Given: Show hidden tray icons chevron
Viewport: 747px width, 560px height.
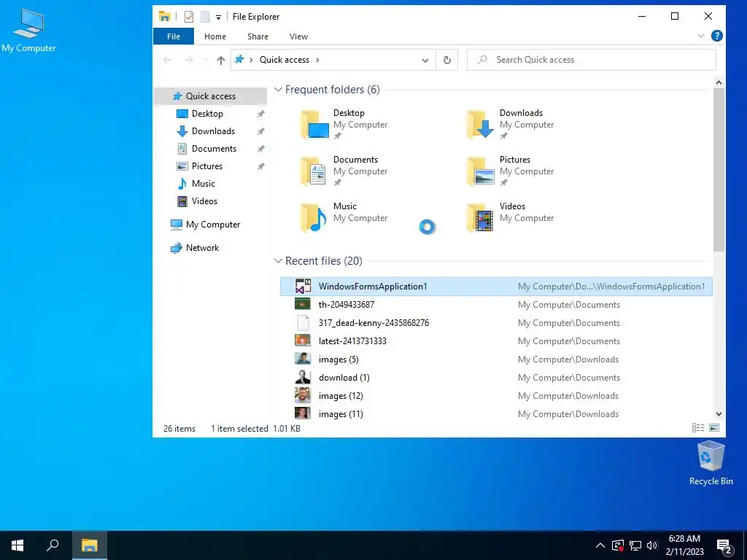Looking at the screenshot, I should tap(600, 545).
